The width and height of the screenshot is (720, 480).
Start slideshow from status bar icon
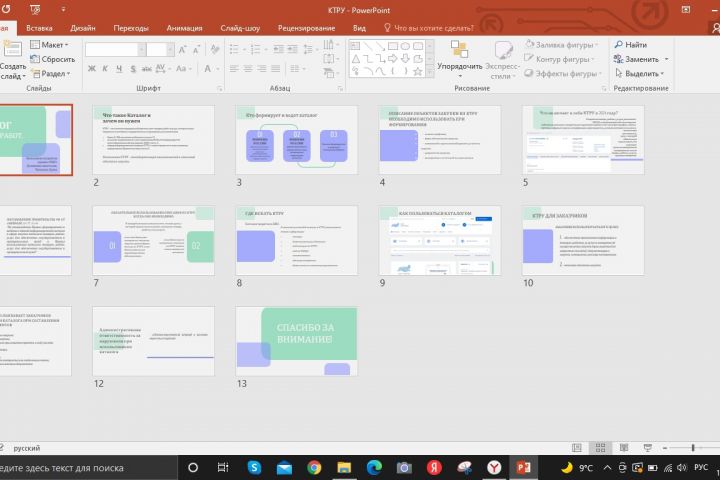pyautogui.click(x=647, y=447)
